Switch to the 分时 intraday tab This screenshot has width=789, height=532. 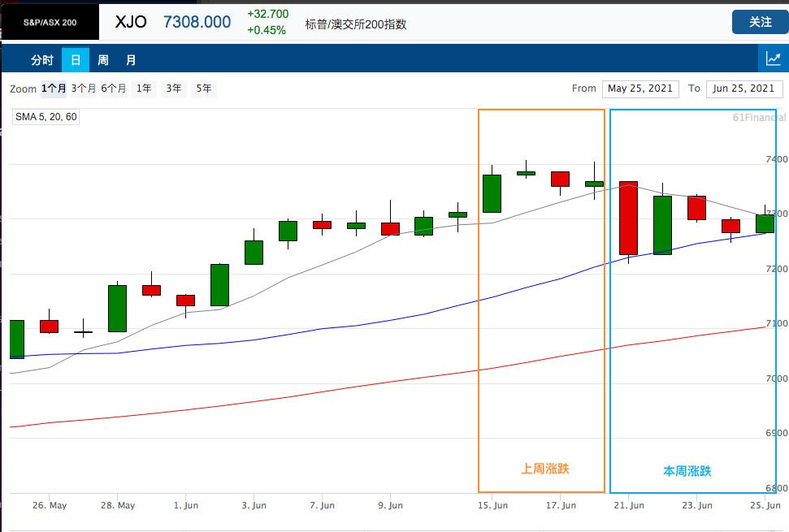tap(41, 60)
